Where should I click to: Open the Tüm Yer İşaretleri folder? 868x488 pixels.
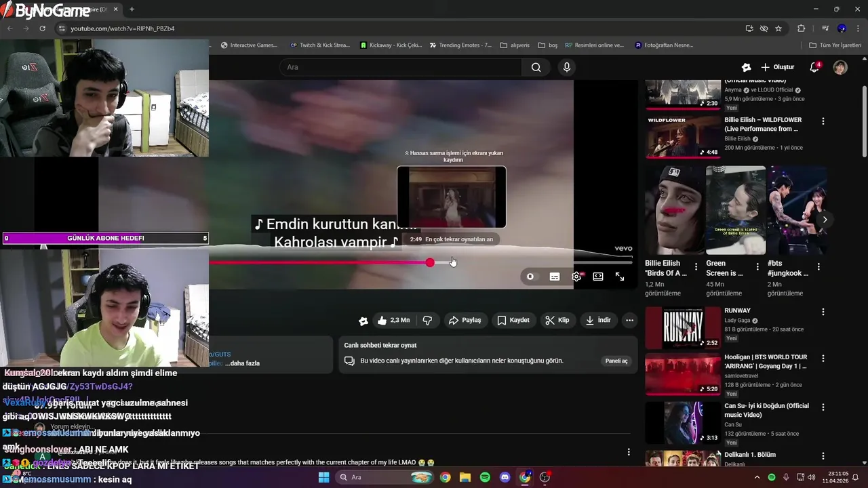(835, 45)
